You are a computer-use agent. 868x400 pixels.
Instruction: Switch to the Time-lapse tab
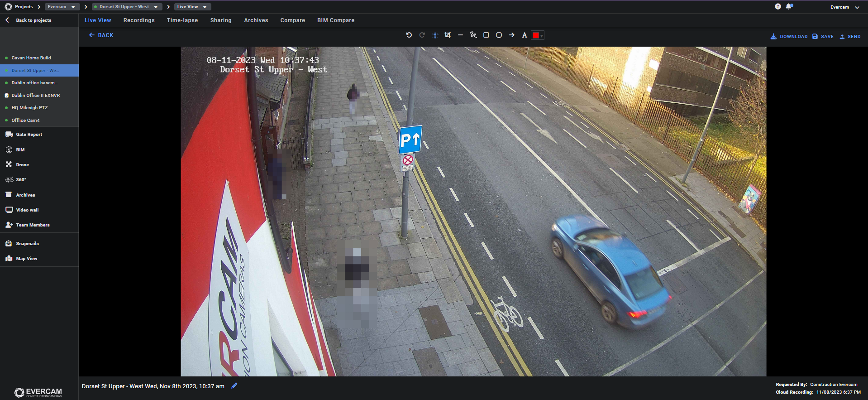tap(182, 20)
